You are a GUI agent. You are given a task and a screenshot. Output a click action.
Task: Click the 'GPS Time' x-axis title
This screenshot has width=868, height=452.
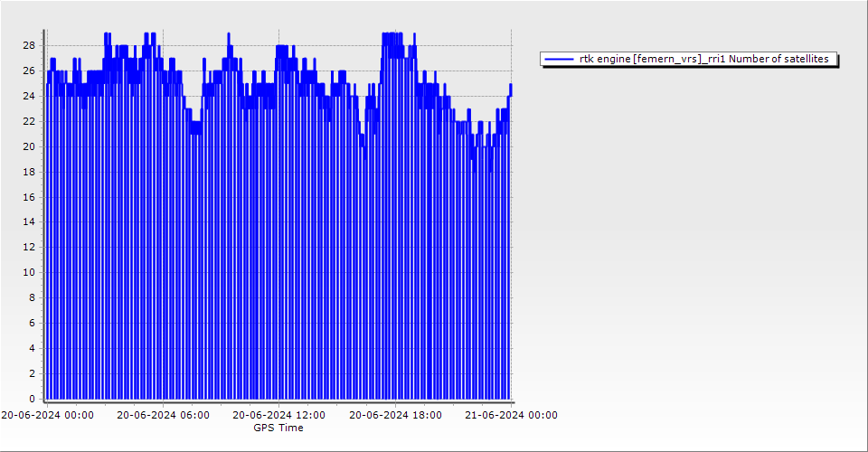(x=278, y=428)
